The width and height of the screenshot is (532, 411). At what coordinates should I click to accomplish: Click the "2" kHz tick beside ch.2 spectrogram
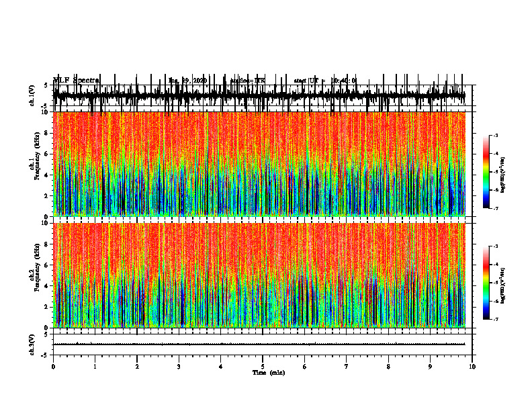[x=47, y=307]
